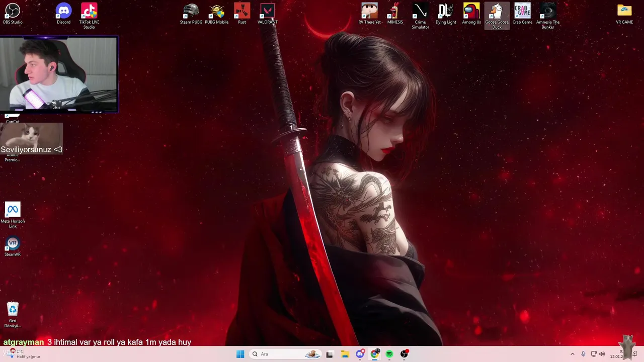Select the PUBG Mobile desktop icon
This screenshot has height=362, width=644.
click(216, 14)
